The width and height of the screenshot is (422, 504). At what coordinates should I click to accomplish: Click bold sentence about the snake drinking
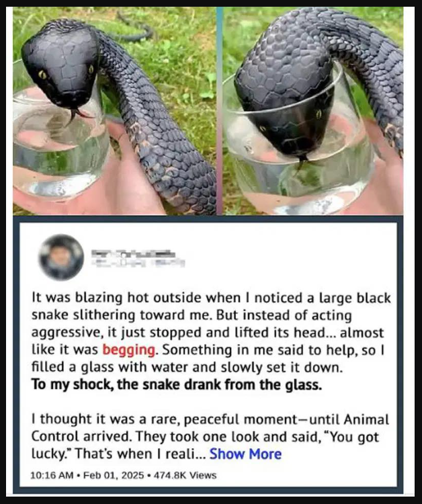coord(177,384)
